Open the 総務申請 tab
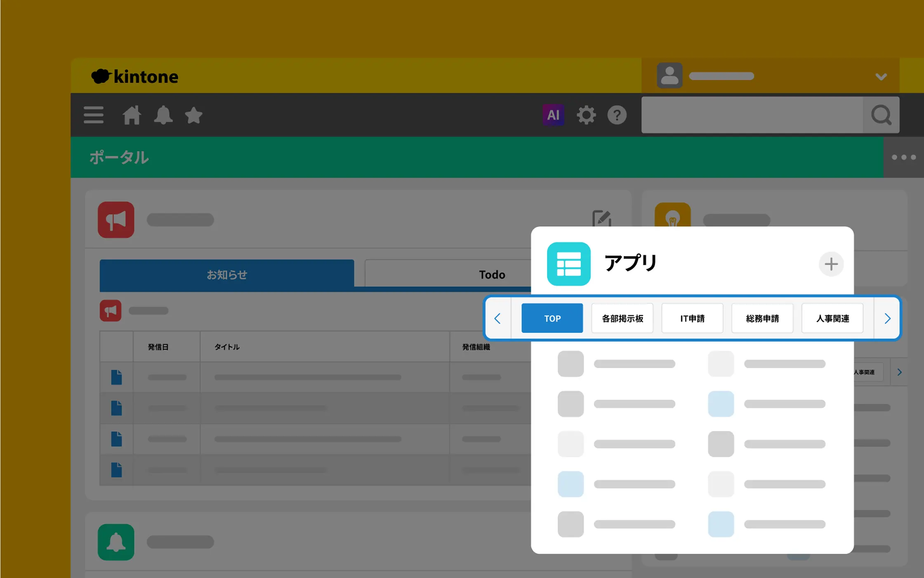The height and width of the screenshot is (578, 924). click(x=762, y=318)
